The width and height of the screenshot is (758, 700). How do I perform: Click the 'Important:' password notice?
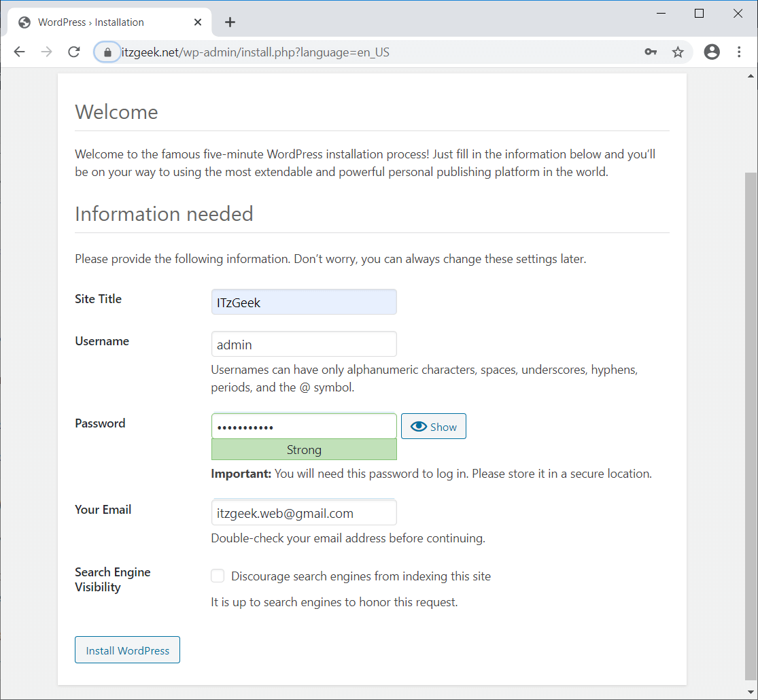click(x=431, y=473)
